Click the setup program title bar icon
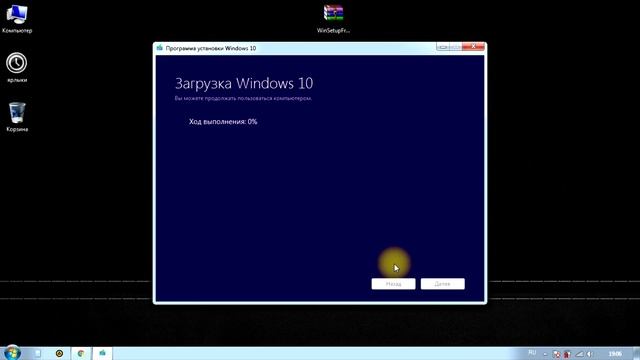The width and height of the screenshot is (640, 360). pyautogui.click(x=160, y=48)
